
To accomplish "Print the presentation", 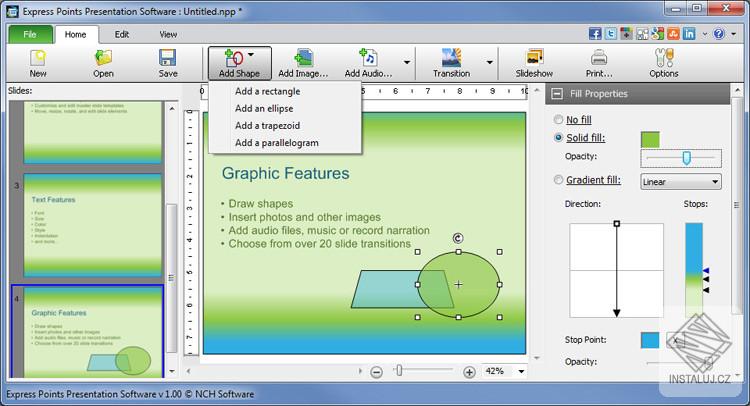I will [599, 64].
